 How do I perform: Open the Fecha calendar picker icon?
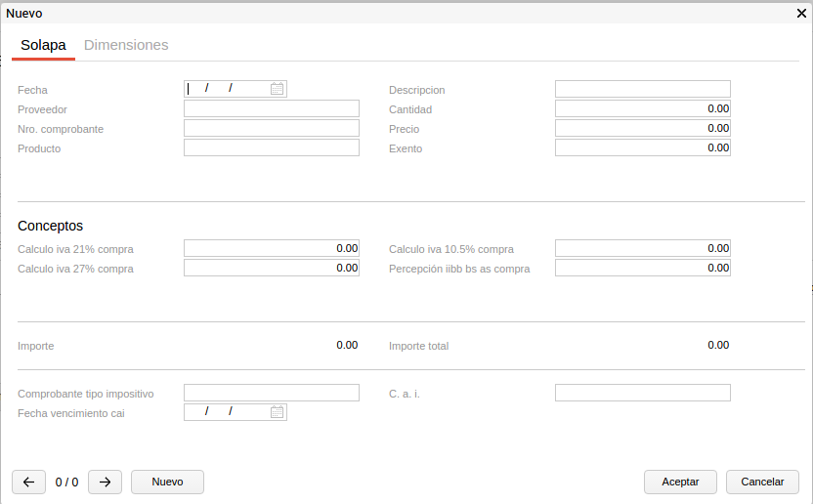(x=277, y=89)
